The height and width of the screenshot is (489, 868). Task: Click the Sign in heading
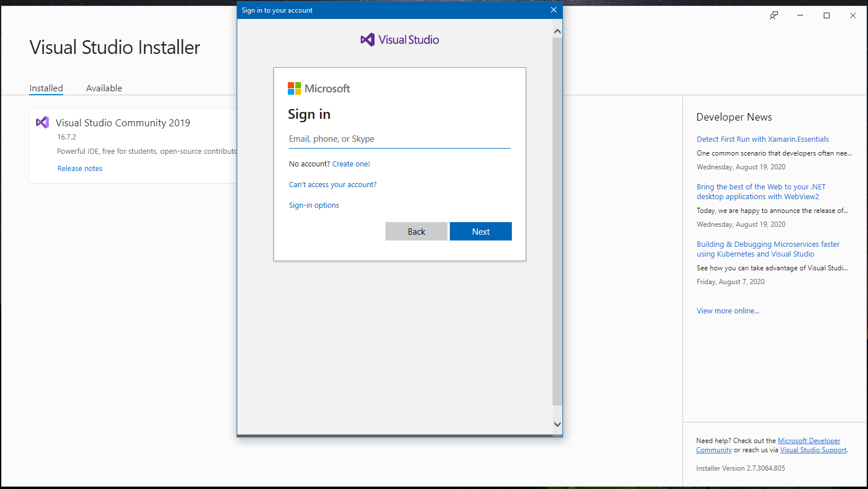[309, 114]
